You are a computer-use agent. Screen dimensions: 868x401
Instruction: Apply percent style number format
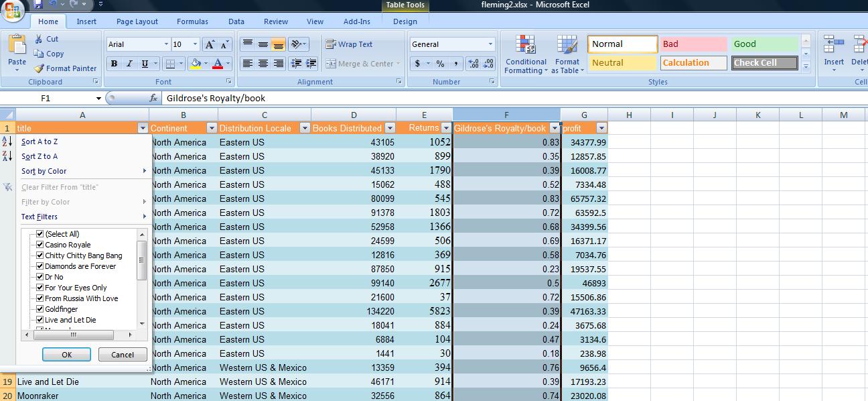tap(440, 64)
